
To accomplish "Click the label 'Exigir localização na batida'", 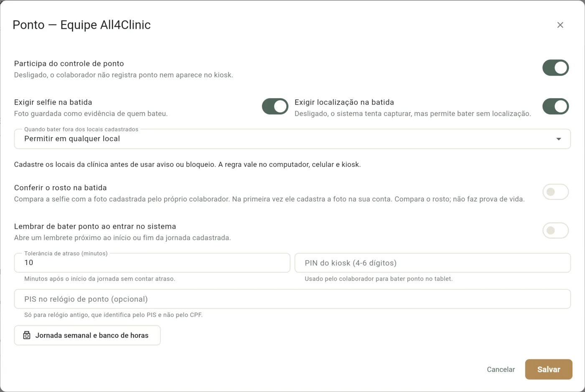I will pyautogui.click(x=344, y=102).
